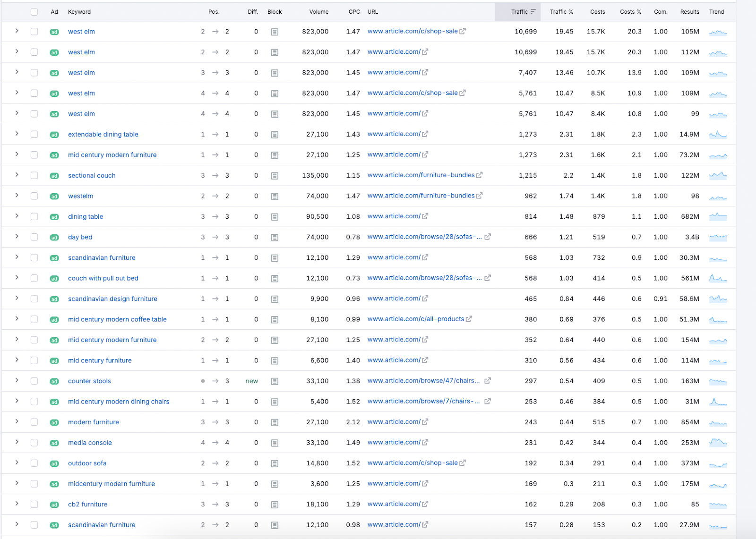Image resolution: width=756 pixels, height=539 pixels.
Task: Click results value 85 for cb2 furniture
Action: [x=695, y=505]
